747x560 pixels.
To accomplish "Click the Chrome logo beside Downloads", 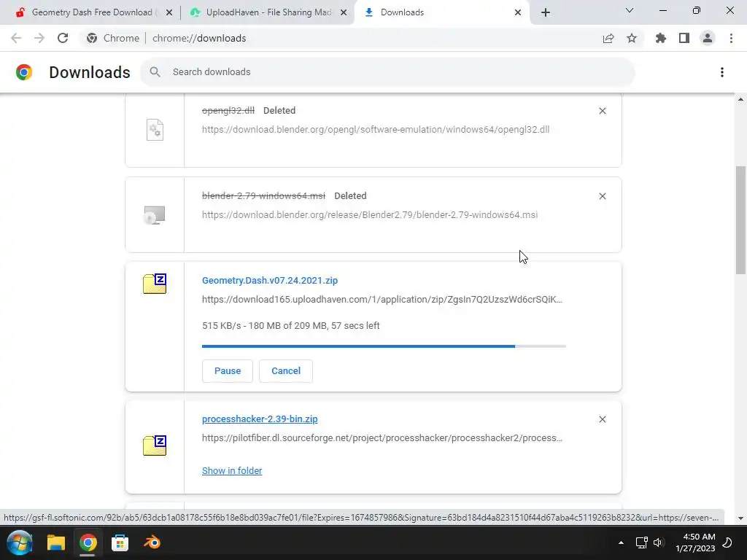I will pos(24,72).
